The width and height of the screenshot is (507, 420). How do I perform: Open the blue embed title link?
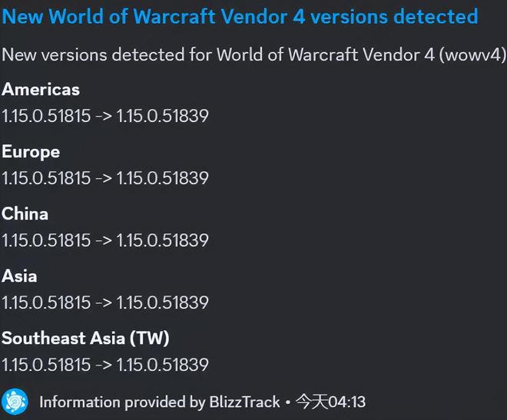[x=240, y=16]
